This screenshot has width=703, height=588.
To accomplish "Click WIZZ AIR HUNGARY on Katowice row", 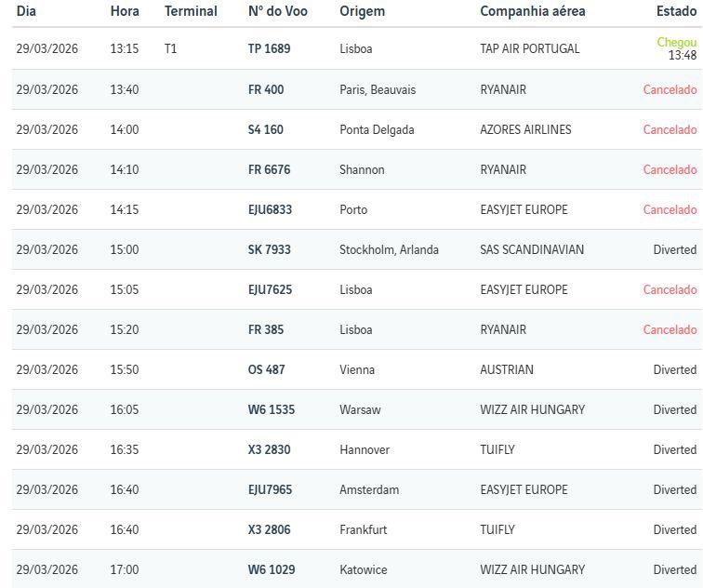I will (533, 570).
